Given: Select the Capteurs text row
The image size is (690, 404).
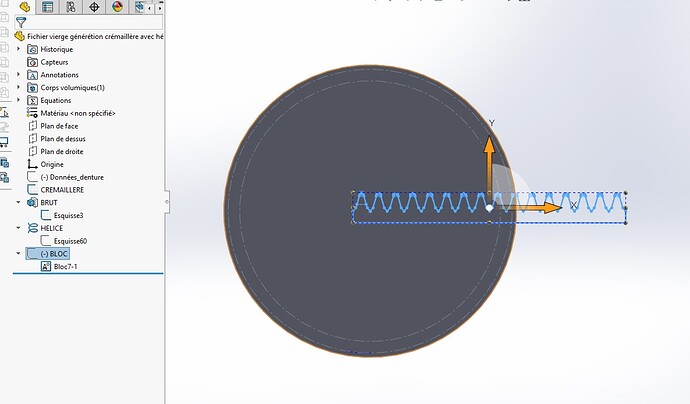Looking at the screenshot, I should coord(54,62).
